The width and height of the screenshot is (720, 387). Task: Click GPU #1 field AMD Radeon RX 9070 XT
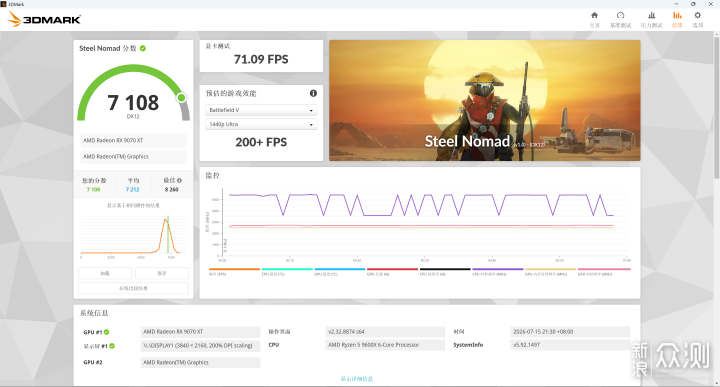click(x=200, y=331)
